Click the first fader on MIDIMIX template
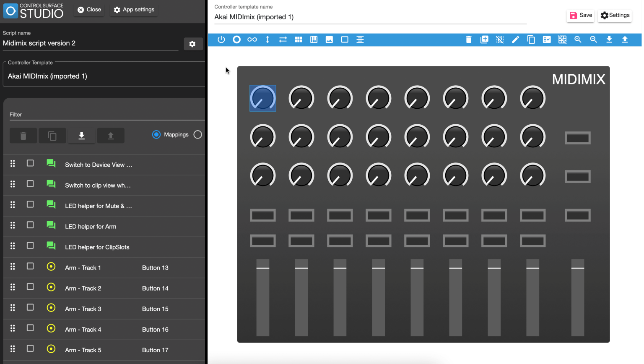 (x=263, y=297)
